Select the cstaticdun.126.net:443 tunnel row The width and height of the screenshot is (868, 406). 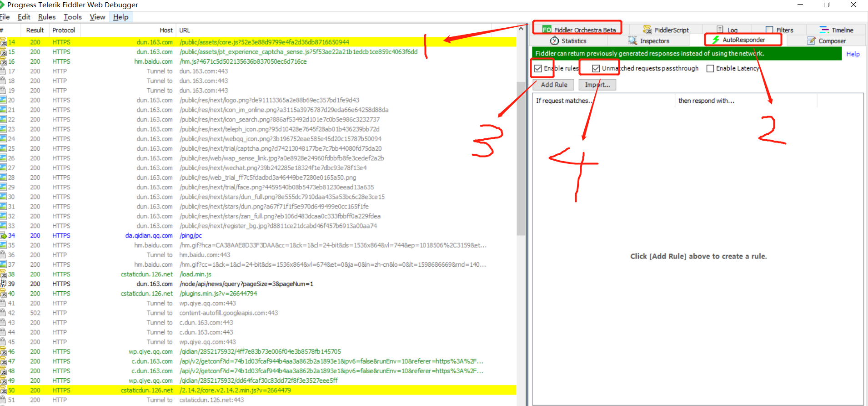point(258,400)
